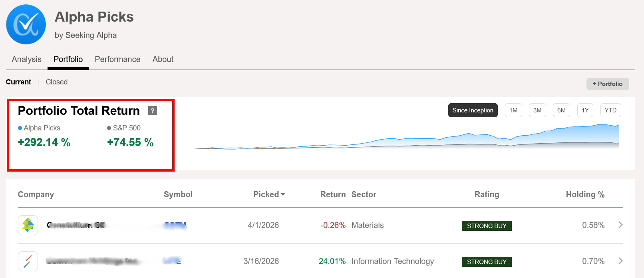Show Closed portfolio positions
Viewport: 644px width, 278px height.
tap(57, 82)
